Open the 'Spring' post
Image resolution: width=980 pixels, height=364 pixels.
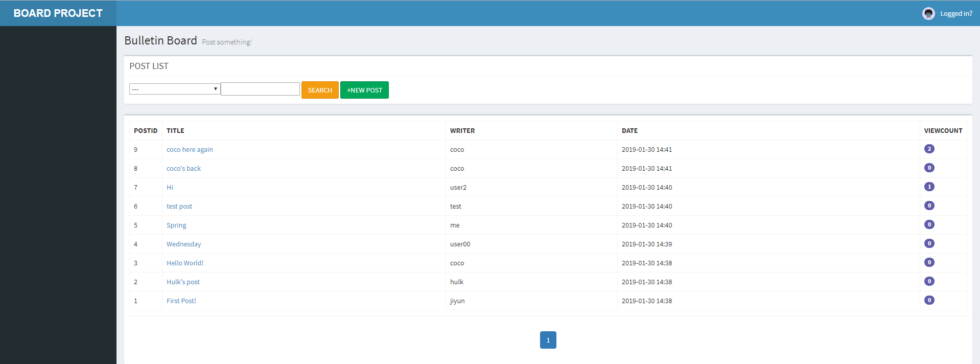(x=176, y=225)
